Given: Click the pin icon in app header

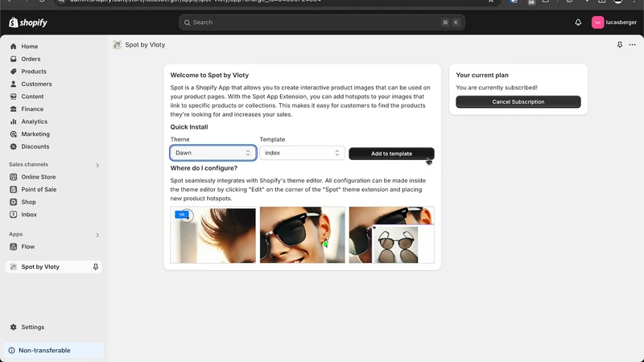Looking at the screenshot, I should coord(620,45).
